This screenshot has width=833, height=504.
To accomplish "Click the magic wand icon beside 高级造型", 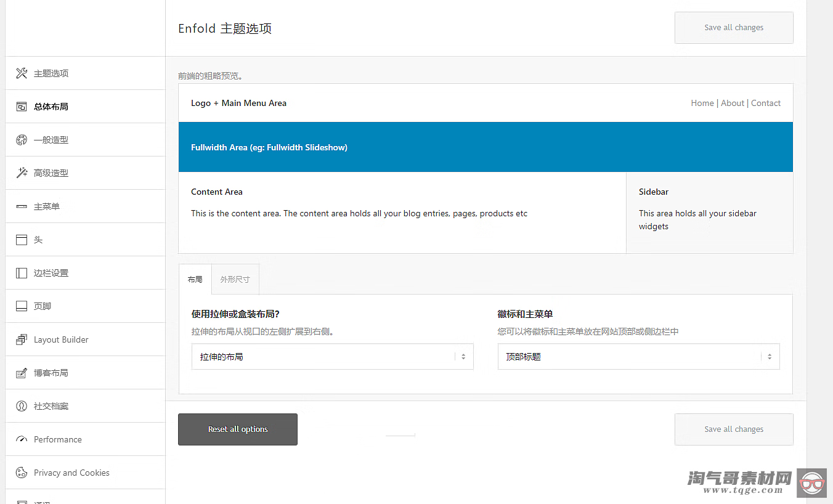I will [x=22, y=173].
